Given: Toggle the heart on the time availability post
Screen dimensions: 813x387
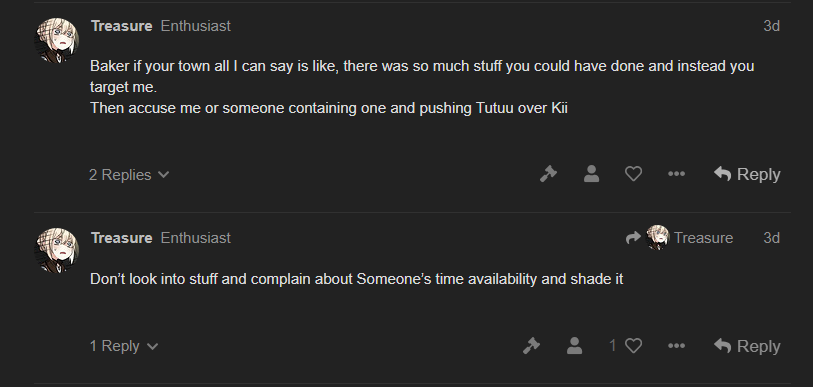Looking at the screenshot, I should pos(633,346).
